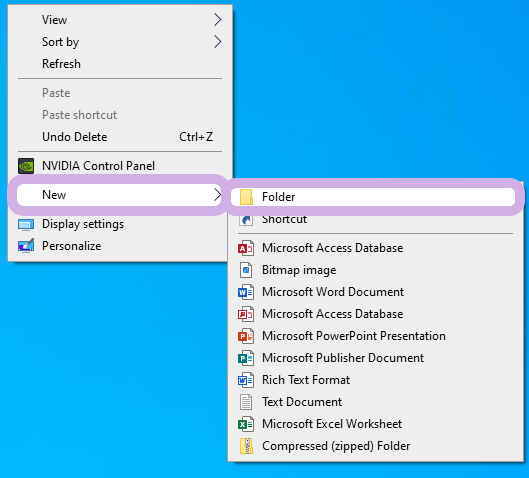Expand the View submenu arrow
Screen dimensions: 529x478
point(218,20)
